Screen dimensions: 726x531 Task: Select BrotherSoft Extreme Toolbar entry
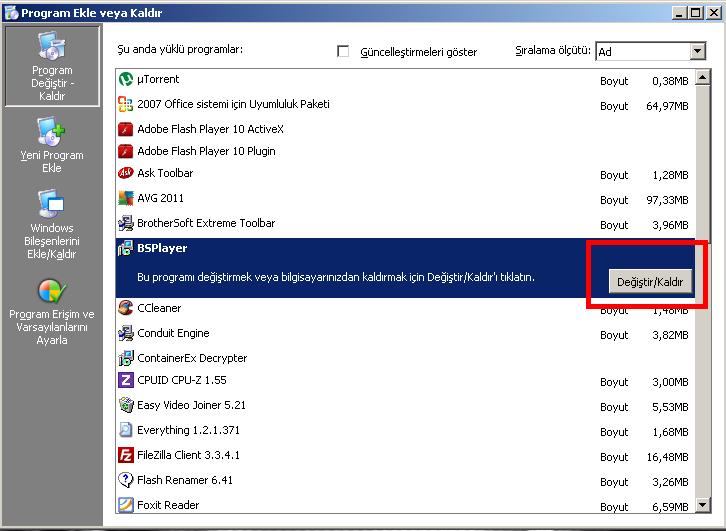point(405,224)
